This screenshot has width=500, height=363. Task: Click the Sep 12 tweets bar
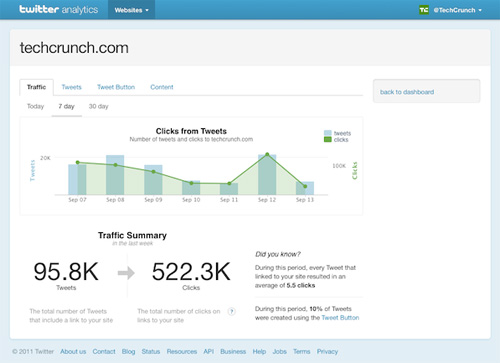(x=267, y=175)
